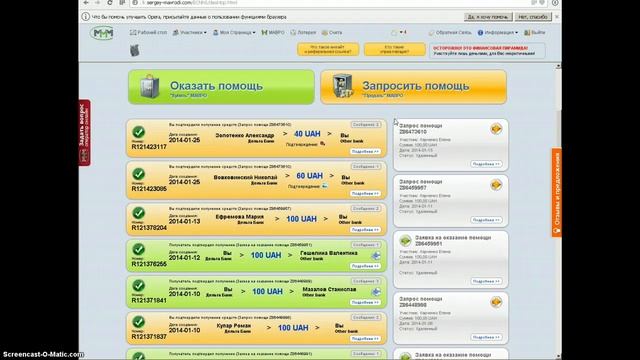640x360 pixels.
Task: Click the blue icon on the Гешелина Валентина order
Action: [x=376, y=256]
